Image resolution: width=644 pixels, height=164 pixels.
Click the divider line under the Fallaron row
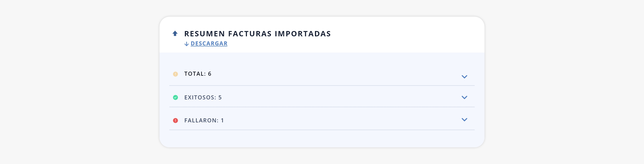(322, 130)
